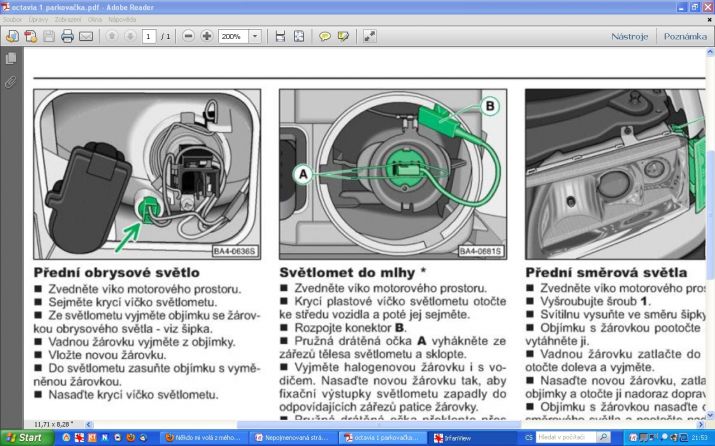The height and width of the screenshot is (446, 715).
Task: Open the Zobrazení menu
Action: pyautogui.click(x=68, y=20)
